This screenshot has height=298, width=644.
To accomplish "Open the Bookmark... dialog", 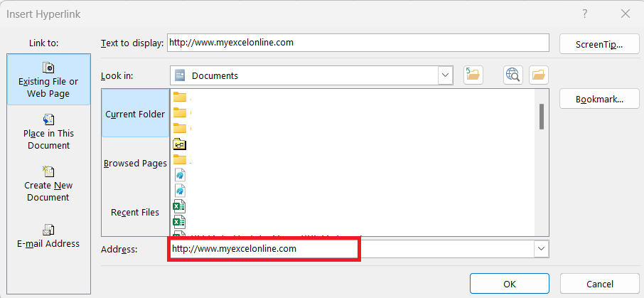I will 599,99.
